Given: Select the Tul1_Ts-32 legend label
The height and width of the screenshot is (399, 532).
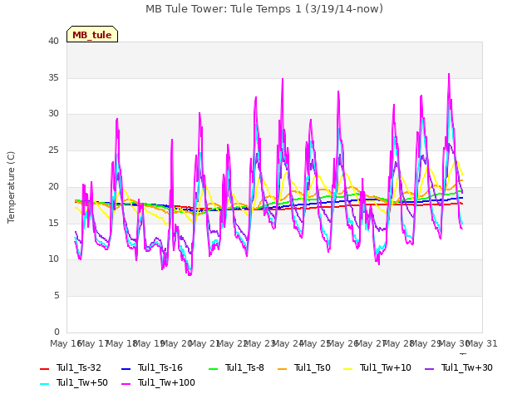Looking at the screenshot, I should pos(79,367).
